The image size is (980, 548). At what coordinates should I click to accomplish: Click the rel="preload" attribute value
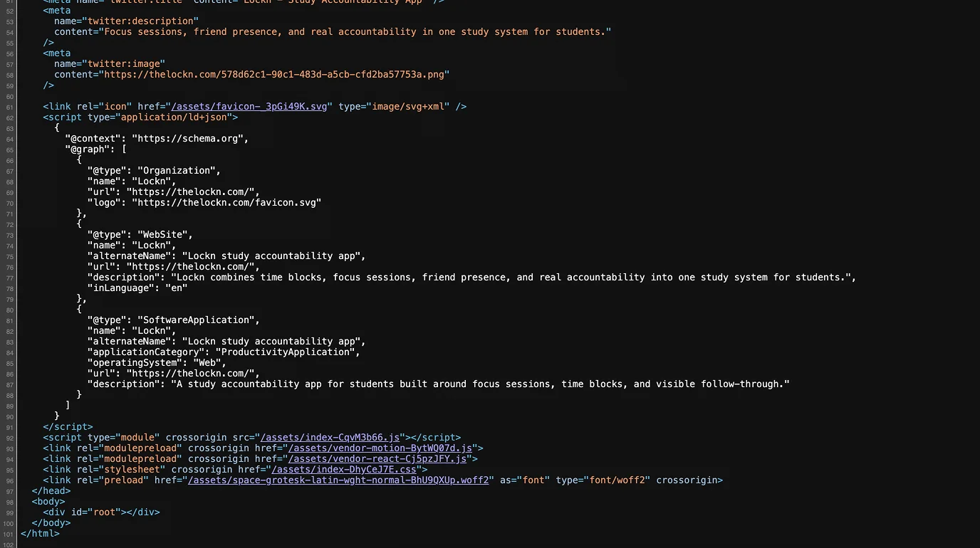pyautogui.click(x=124, y=480)
